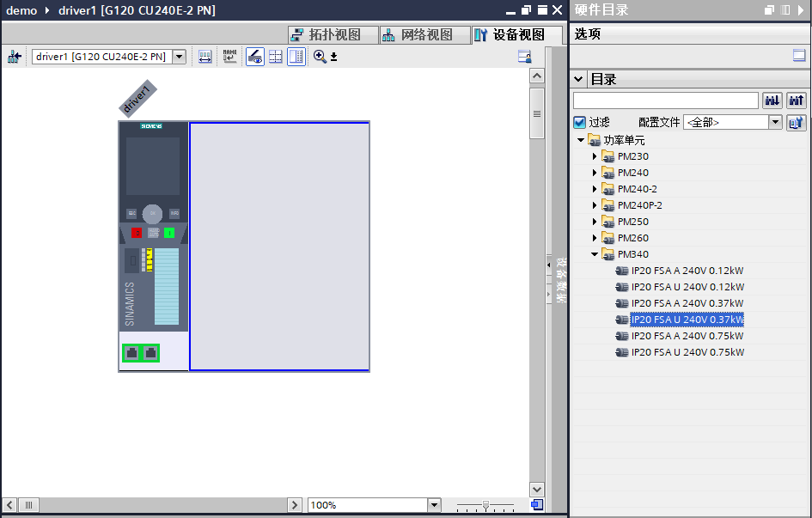The height and width of the screenshot is (518, 812).
Task: Select the empty power module slot
Action: [x=279, y=247]
